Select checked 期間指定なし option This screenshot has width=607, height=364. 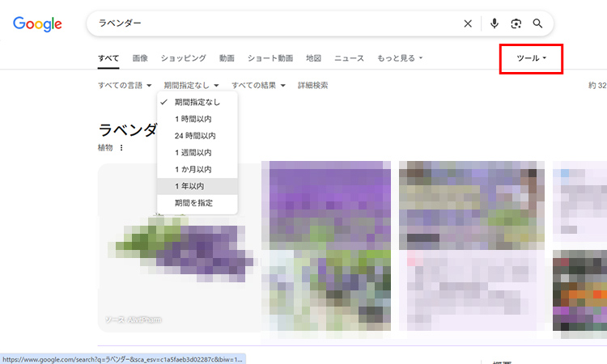click(x=197, y=102)
